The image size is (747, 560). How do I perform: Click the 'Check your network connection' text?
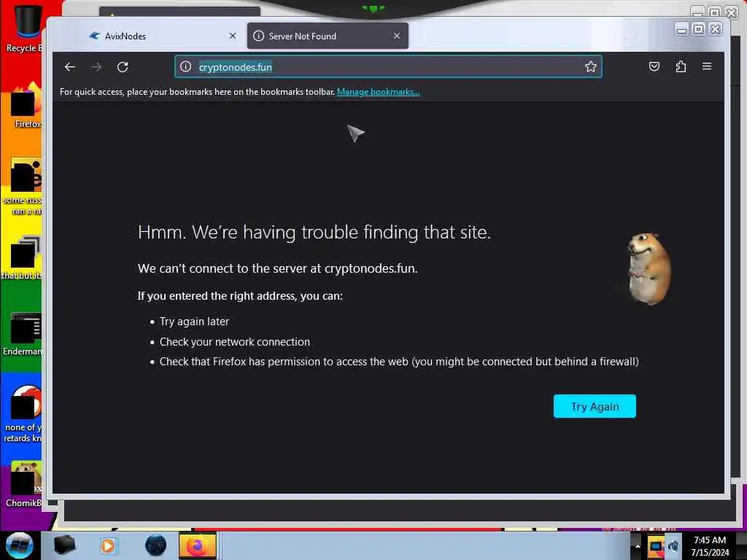pyautogui.click(x=235, y=342)
